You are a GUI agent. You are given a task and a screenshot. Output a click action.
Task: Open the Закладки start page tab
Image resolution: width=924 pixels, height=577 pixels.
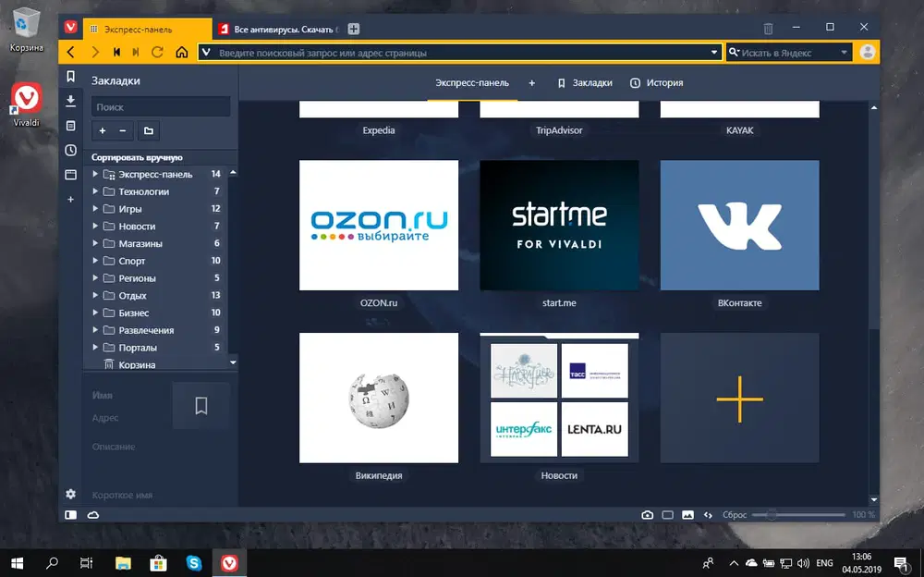(x=585, y=83)
